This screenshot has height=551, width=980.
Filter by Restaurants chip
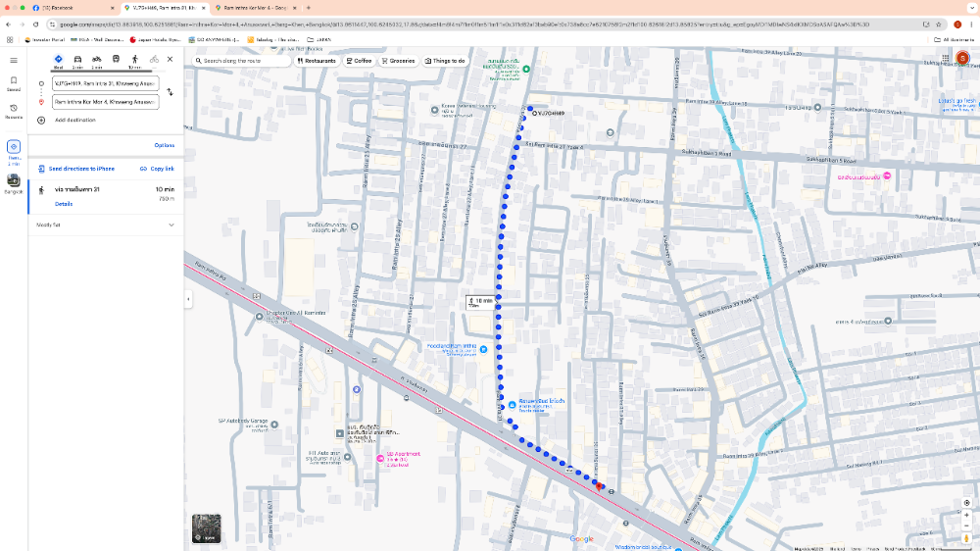317,62
